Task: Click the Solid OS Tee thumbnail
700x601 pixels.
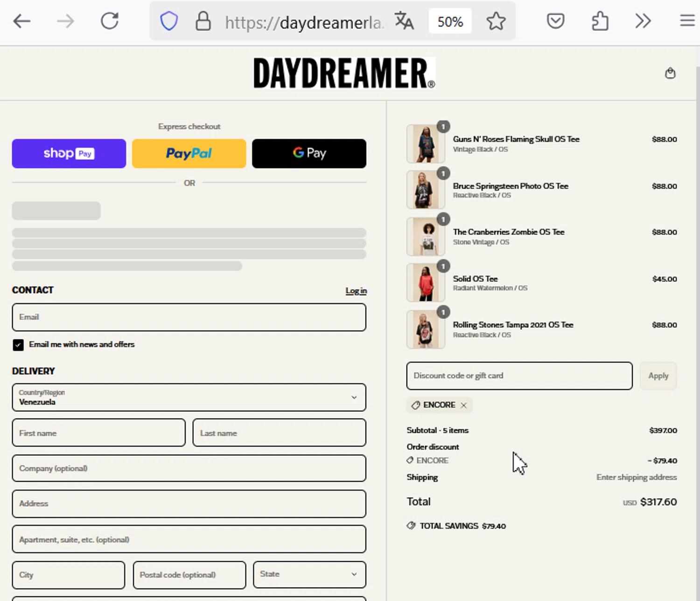Action: tap(426, 283)
